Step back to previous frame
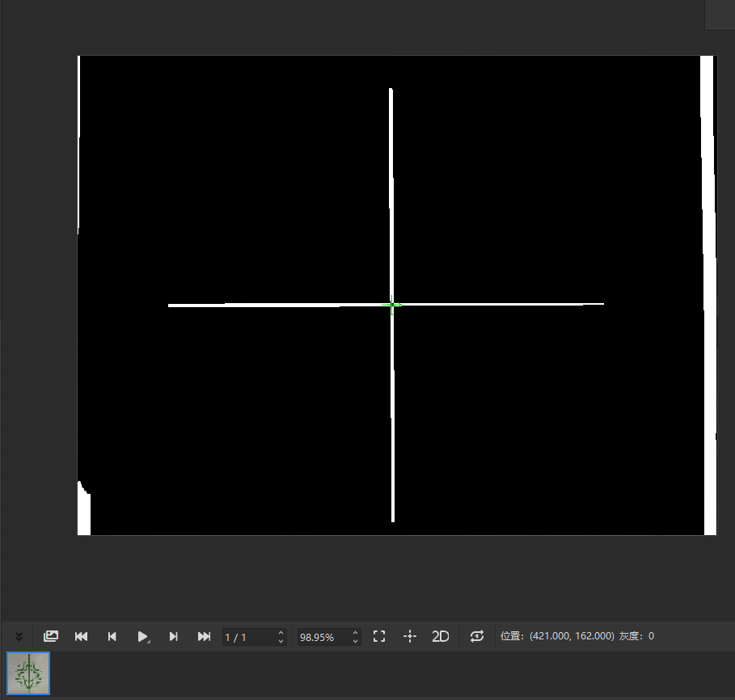The image size is (735, 700). 112,637
